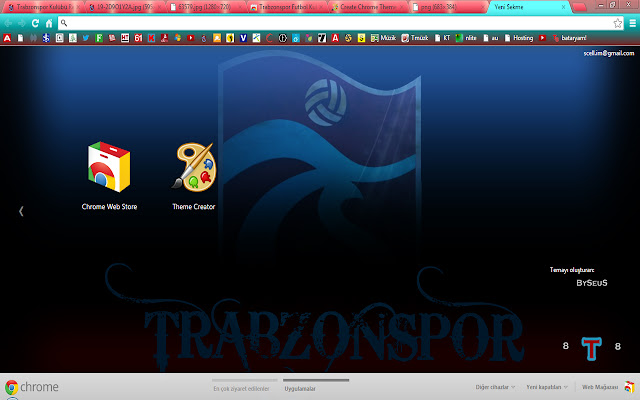Open the KT bookmark
The image size is (640, 400).
tap(442, 38)
